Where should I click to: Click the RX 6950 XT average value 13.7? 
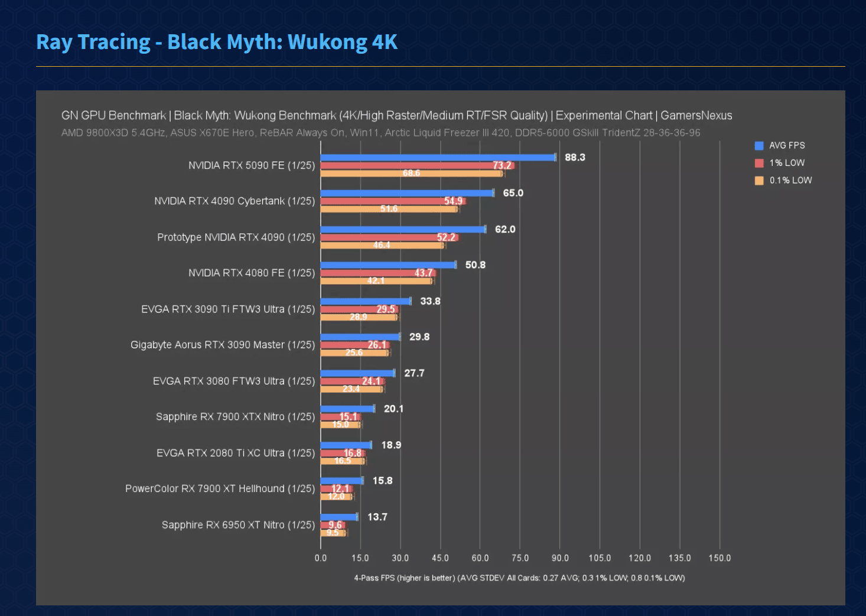[x=377, y=517]
